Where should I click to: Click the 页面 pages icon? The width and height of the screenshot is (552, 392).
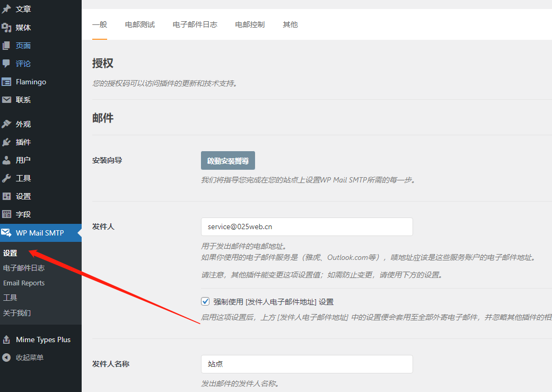point(6,46)
